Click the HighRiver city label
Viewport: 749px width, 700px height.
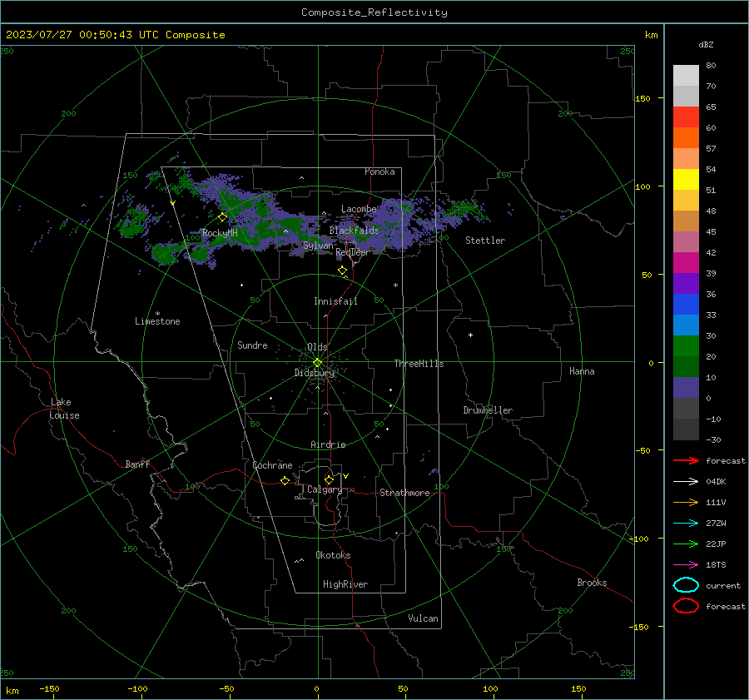(345, 584)
